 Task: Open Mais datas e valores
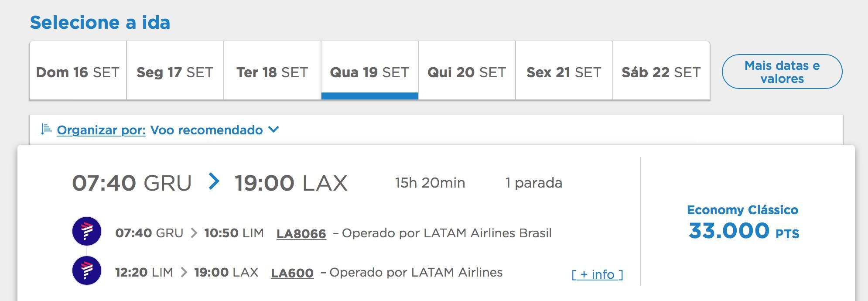[x=782, y=72]
